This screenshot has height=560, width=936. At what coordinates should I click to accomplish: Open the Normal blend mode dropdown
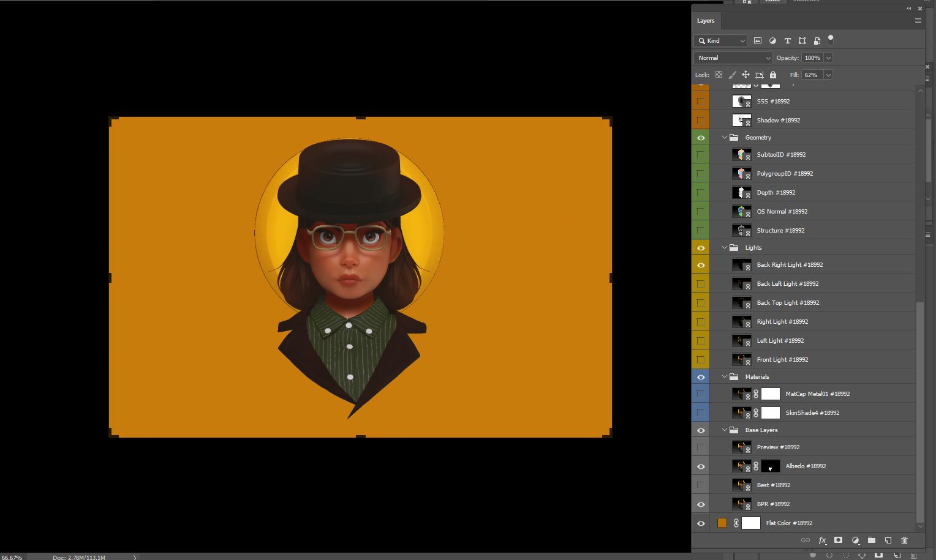733,58
